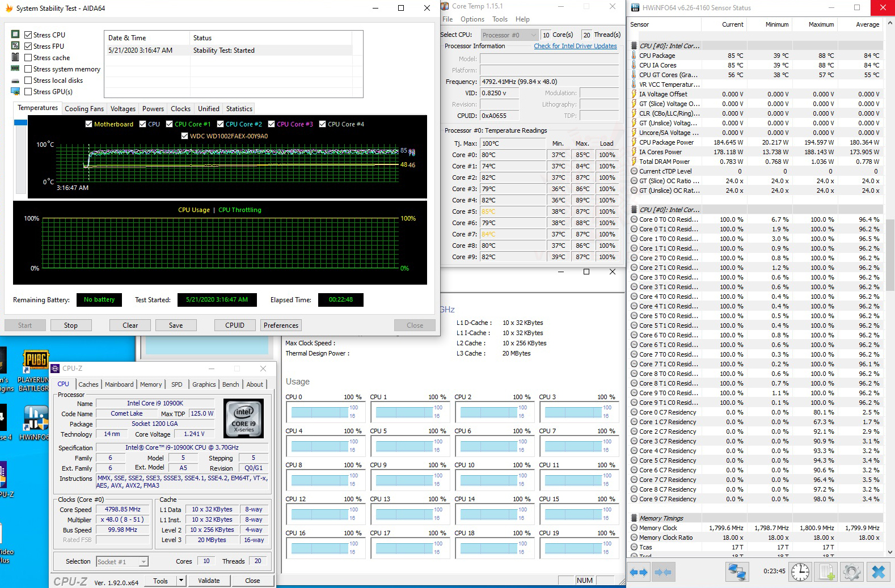Open HWiNFO sensor settings gear icon
The height and width of the screenshot is (588, 895).
pos(851,572)
